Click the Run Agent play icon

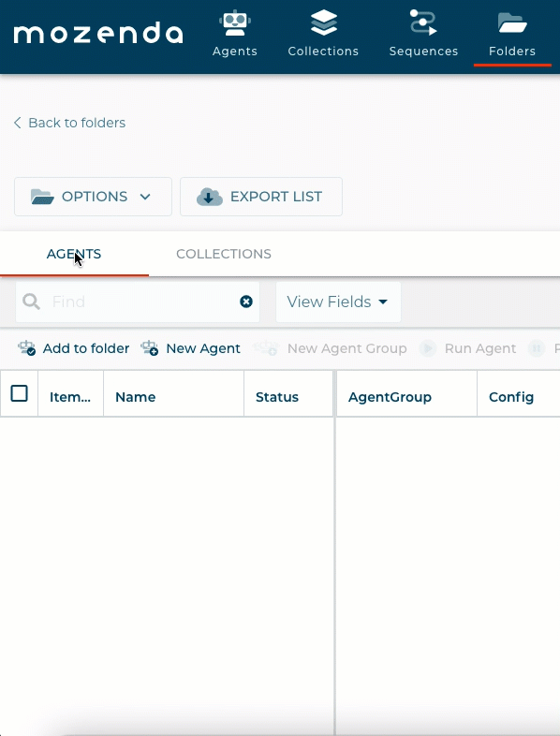click(428, 348)
